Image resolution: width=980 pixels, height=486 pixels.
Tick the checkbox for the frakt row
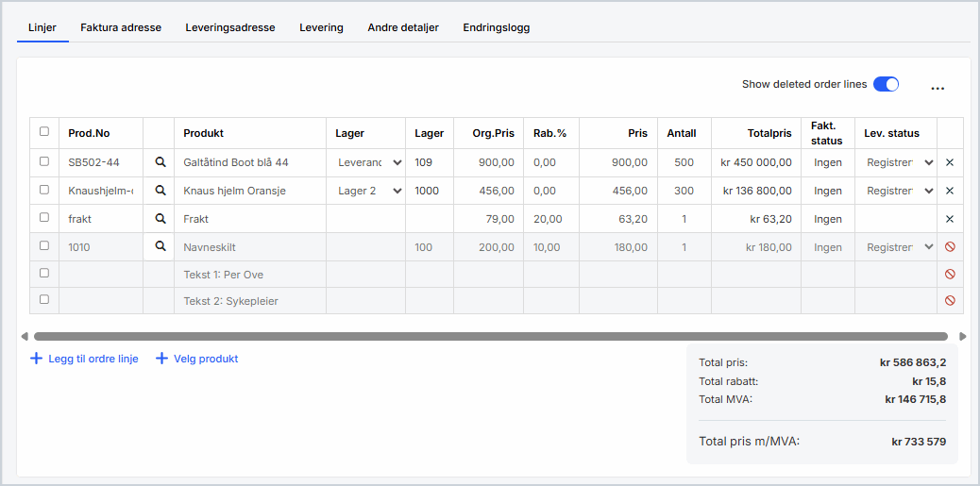(x=44, y=219)
